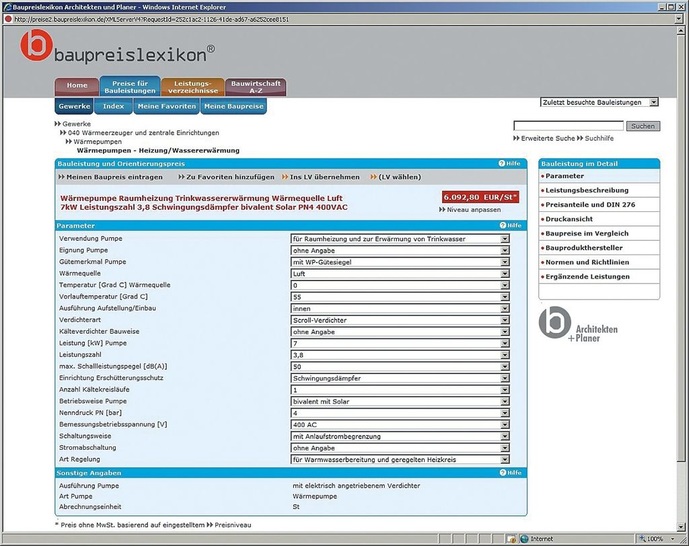Click the Ins LV übernehmen link
This screenshot has height=546, width=689.
(320, 176)
